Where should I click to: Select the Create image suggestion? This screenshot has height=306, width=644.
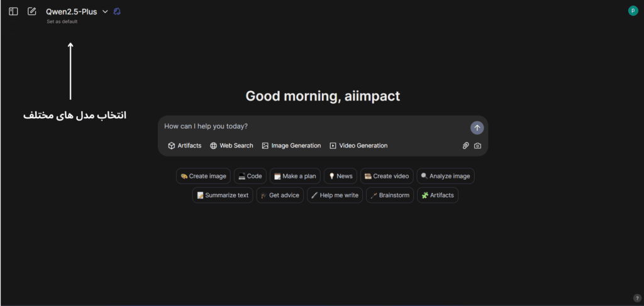click(203, 177)
